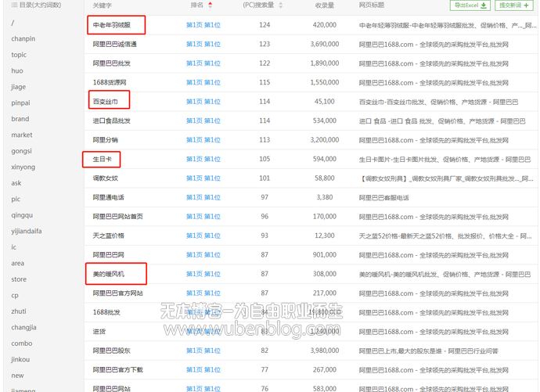The width and height of the screenshot is (540, 392).
Task: Open the root '/' directory entry
Action: [13, 23]
